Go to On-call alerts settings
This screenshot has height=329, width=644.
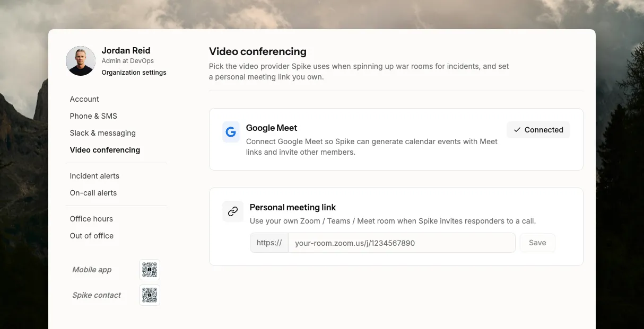pyautogui.click(x=93, y=193)
